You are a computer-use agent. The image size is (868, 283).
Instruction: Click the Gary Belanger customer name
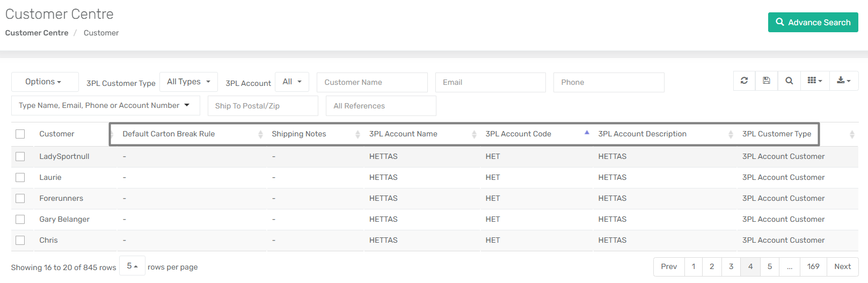point(64,219)
